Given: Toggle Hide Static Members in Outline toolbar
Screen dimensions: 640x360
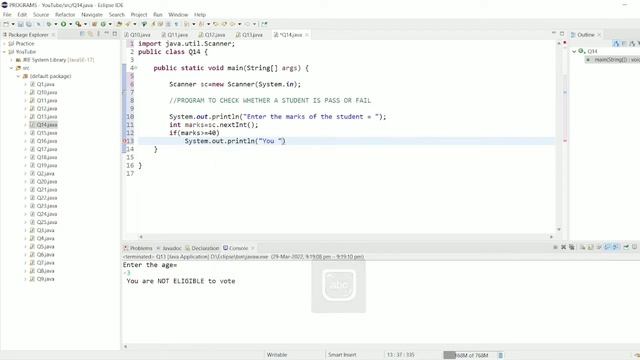Looking at the screenshot, I should [632, 43].
